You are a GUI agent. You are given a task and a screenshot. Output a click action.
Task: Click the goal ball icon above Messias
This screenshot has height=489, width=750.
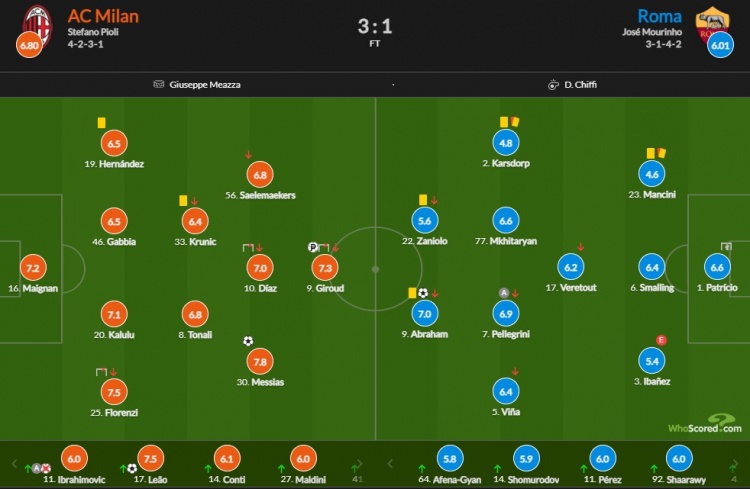248,341
